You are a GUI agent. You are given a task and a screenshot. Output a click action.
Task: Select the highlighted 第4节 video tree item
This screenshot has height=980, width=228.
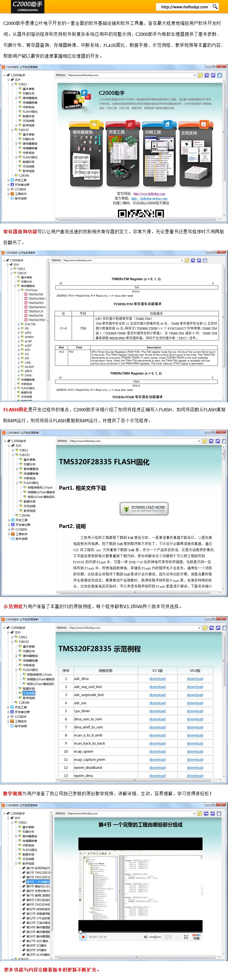pyautogui.click(x=38, y=882)
